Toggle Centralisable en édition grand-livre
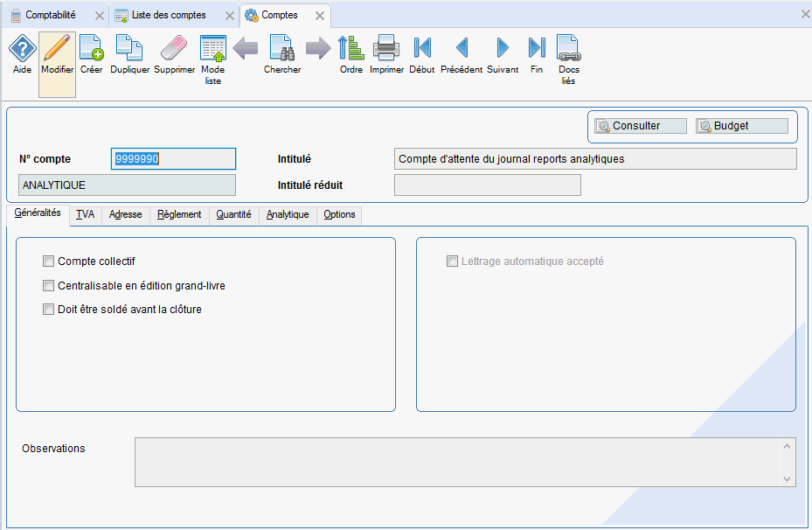Image resolution: width=812 pixels, height=530 pixels. 49,285
